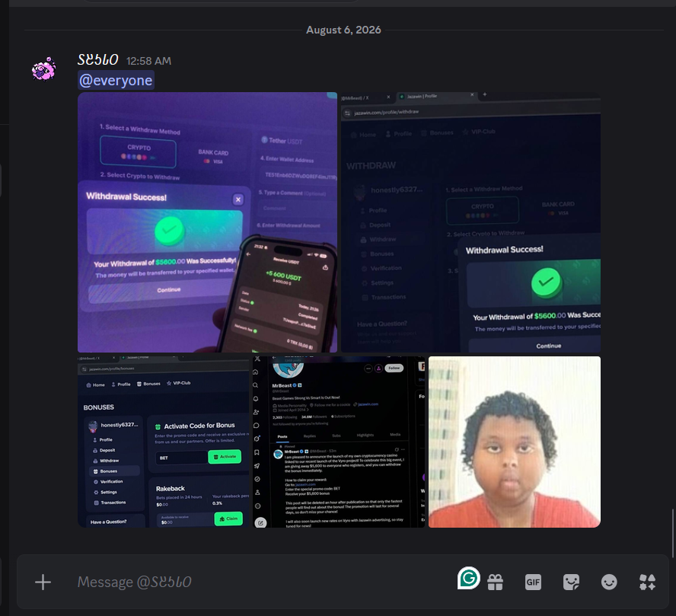Click the August 6, 2026 date divider
Viewport: 676px width, 616px height.
(343, 30)
